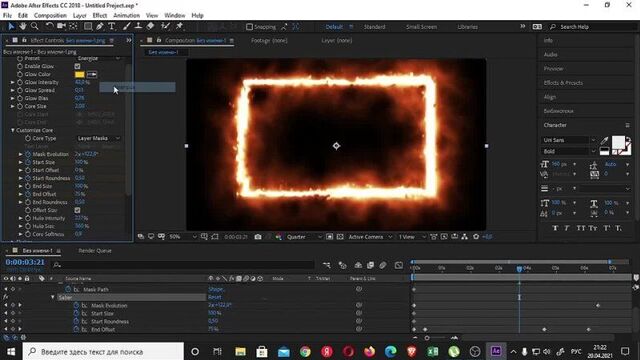The width and height of the screenshot is (640, 360).
Task: Select the Puppet Pin tool
Action: [x=179, y=26]
